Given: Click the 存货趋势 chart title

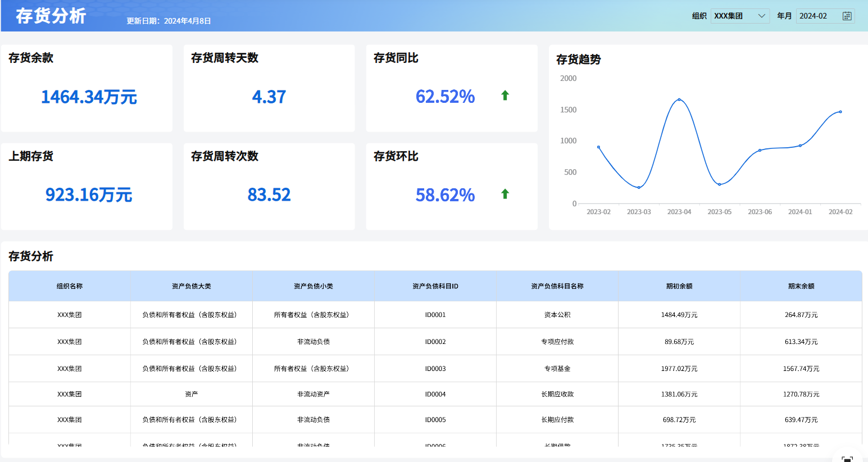Looking at the screenshot, I should [x=579, y=60].
